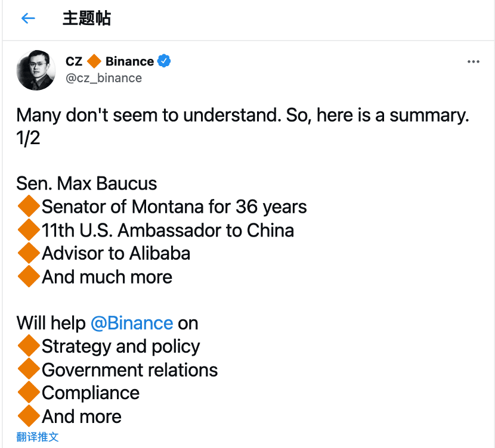Viewport: 495px width, 448px height.
Task: Click diamond beside Senator of Montana
Action: point(29,207)
